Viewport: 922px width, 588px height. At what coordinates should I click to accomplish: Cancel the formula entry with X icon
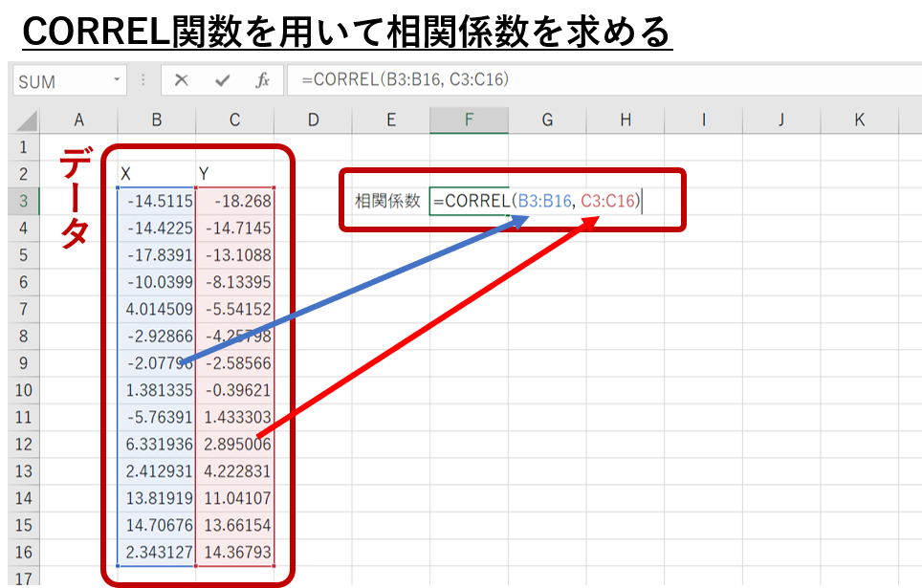tap(181, 81)
